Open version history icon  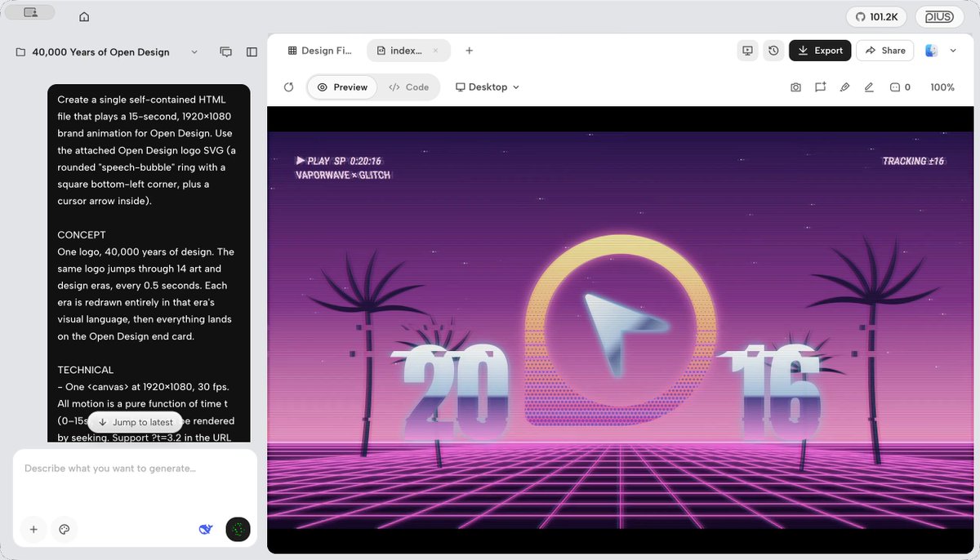click(x=773, y=51)
